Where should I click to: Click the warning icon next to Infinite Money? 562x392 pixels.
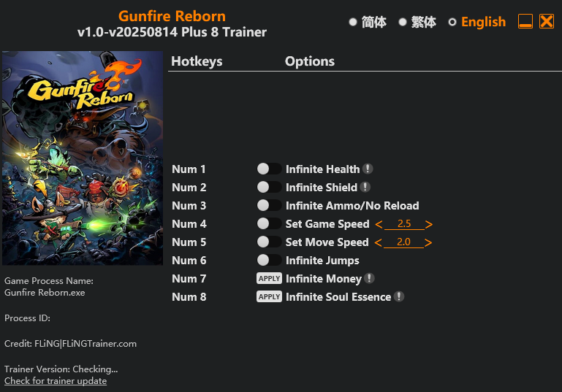click(369, 278)
